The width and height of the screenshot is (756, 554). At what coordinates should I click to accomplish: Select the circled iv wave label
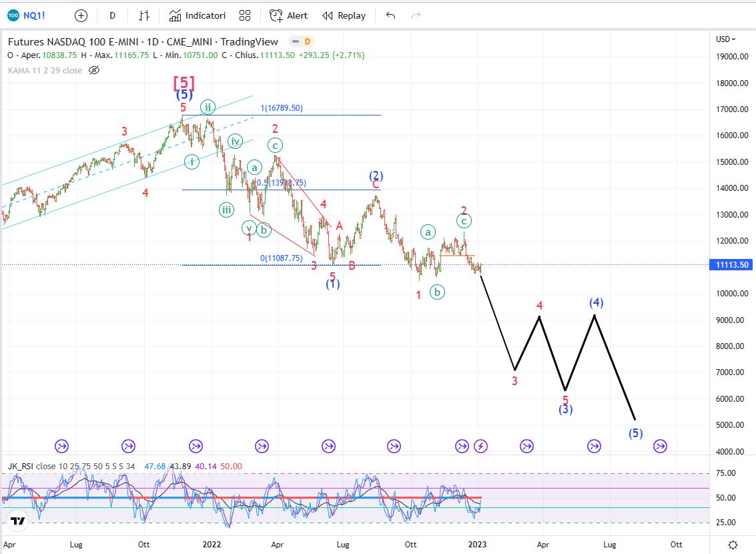(x=235, y=142)
